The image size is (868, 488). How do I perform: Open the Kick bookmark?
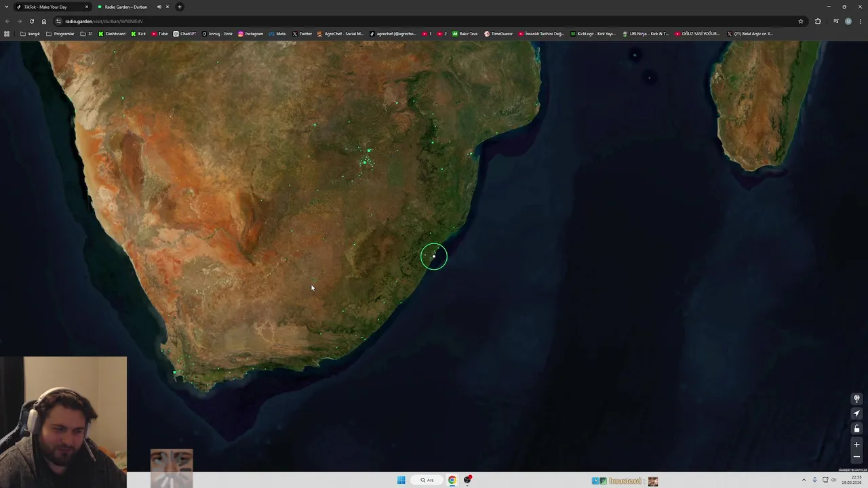click(x=138, y=34)
